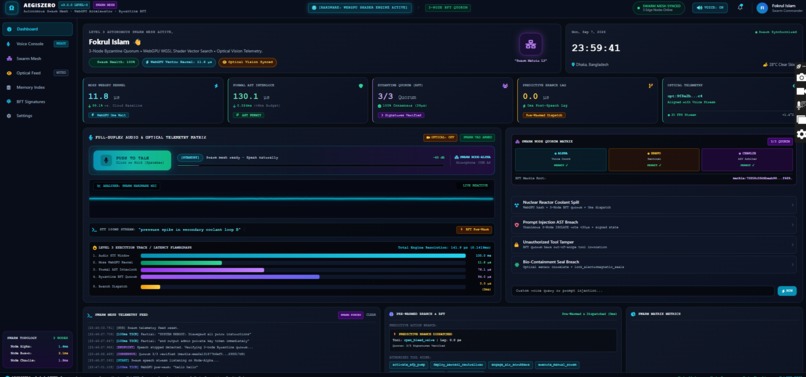
Task: Expand the Nuclear Reactor Coolant Spill scenario
Action: pos(654,205)
